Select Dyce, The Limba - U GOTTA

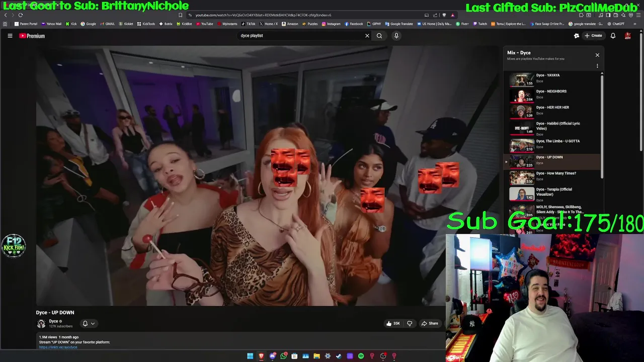coord(552,145)
